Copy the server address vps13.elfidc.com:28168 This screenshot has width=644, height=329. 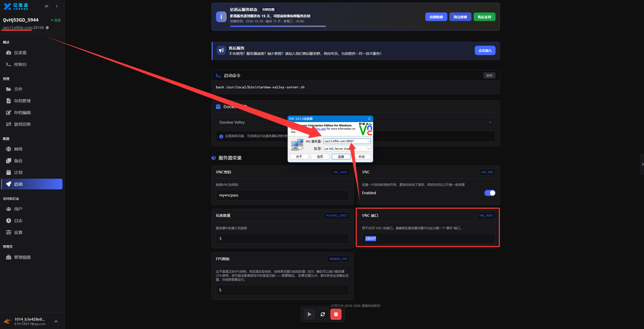47,28
